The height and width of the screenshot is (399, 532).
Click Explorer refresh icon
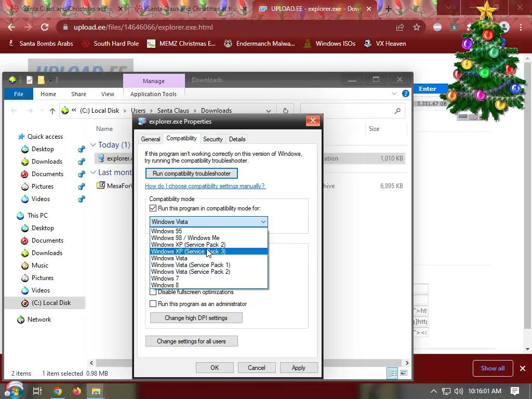click(286, 111)
